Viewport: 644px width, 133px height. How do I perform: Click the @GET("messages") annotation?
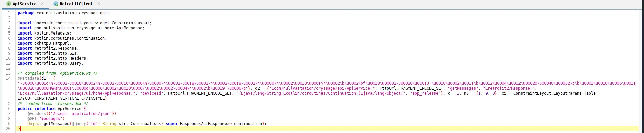tap(46, 119)
